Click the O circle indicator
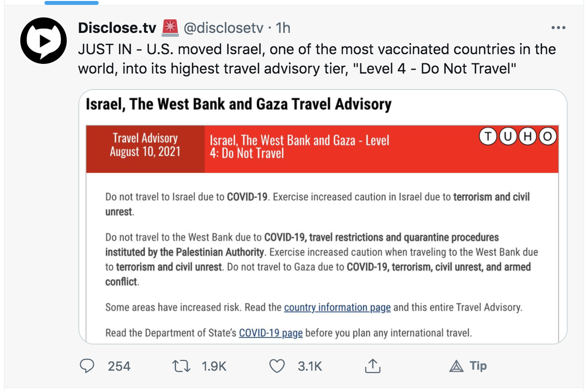Viewport: 588px width, 391px height. point(547,137)
